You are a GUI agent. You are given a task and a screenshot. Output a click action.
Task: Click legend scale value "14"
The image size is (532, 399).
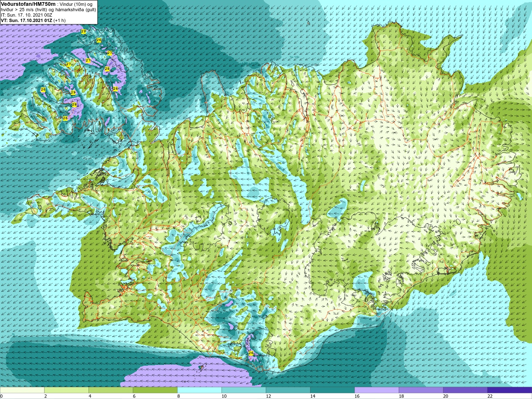(x=313, y=396)
